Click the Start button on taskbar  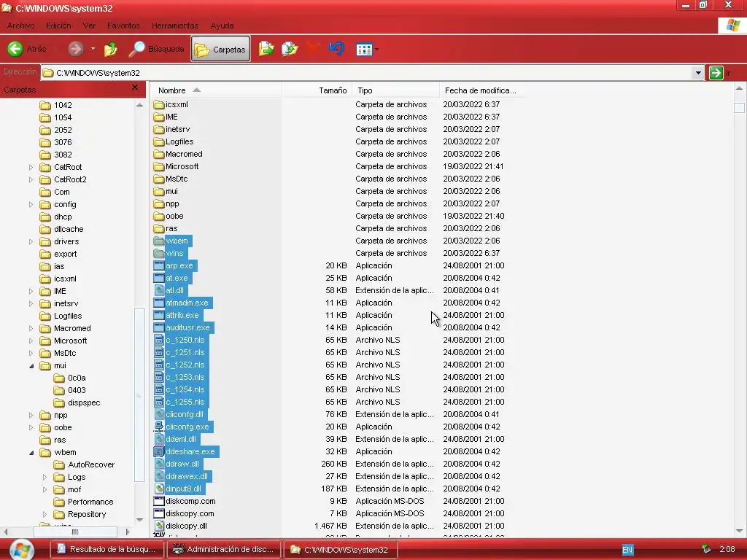point(21,550)
